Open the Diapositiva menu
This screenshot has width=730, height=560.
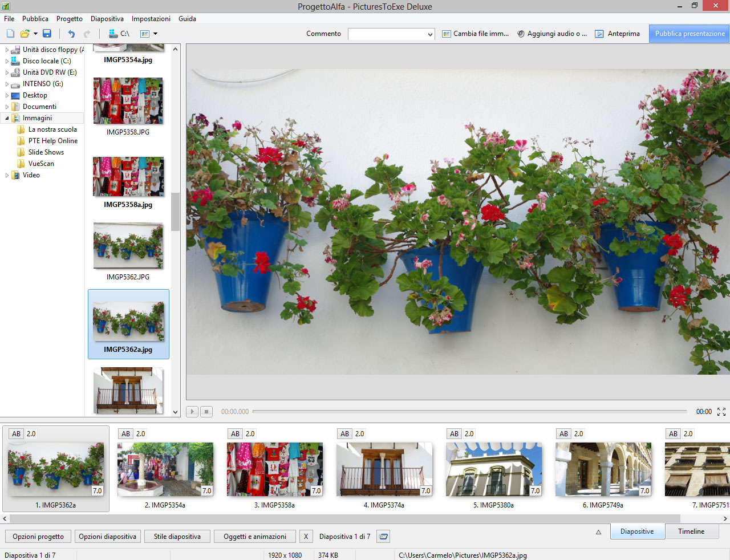coord(107,19)
